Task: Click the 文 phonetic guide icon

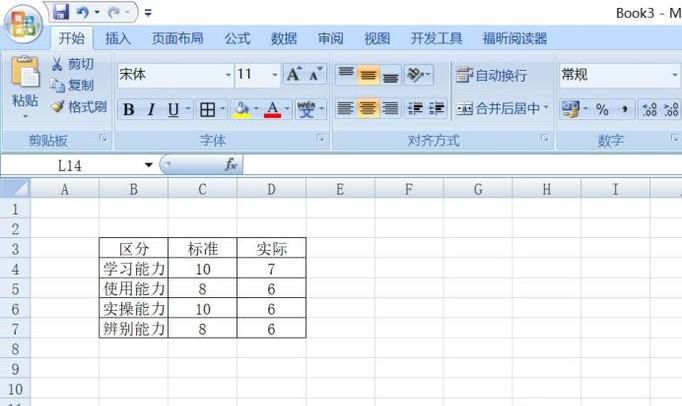Action: (x=306, y=109)
